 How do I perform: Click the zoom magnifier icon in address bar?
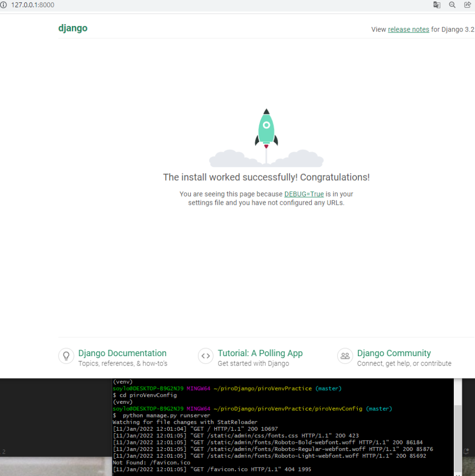[452, 5]
